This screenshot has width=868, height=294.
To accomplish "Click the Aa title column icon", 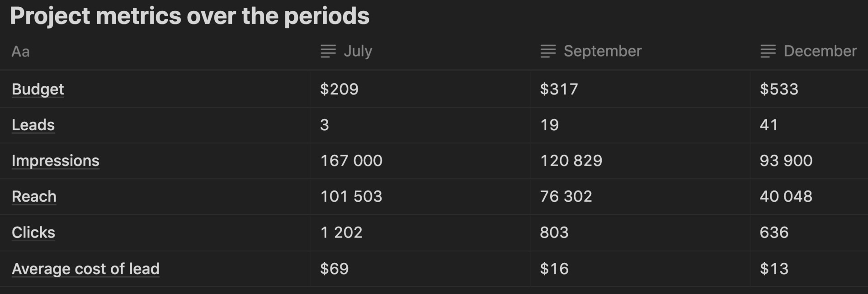I will [x=20, y=52].
